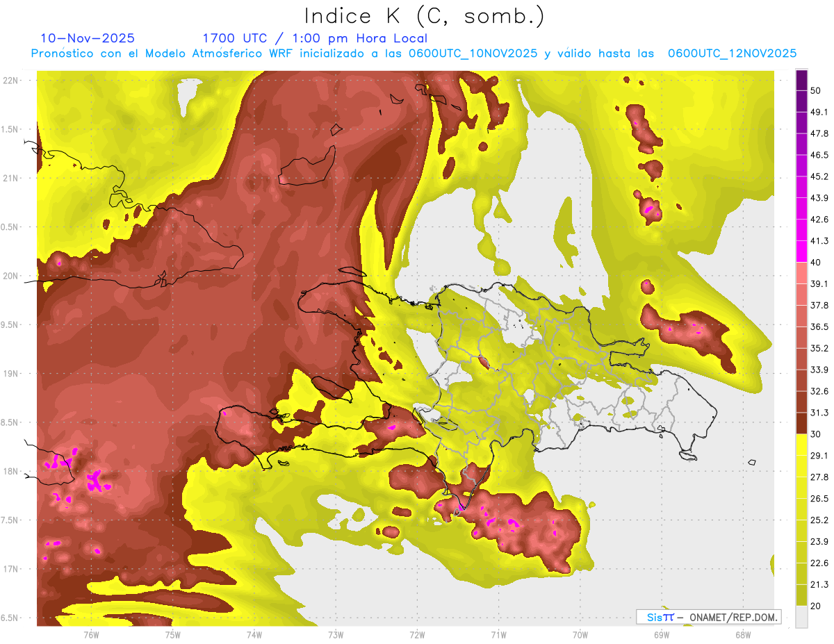Viewport: 834px width, 644px height.
Task: Click the colorbar value "50"
Action: 816,90
